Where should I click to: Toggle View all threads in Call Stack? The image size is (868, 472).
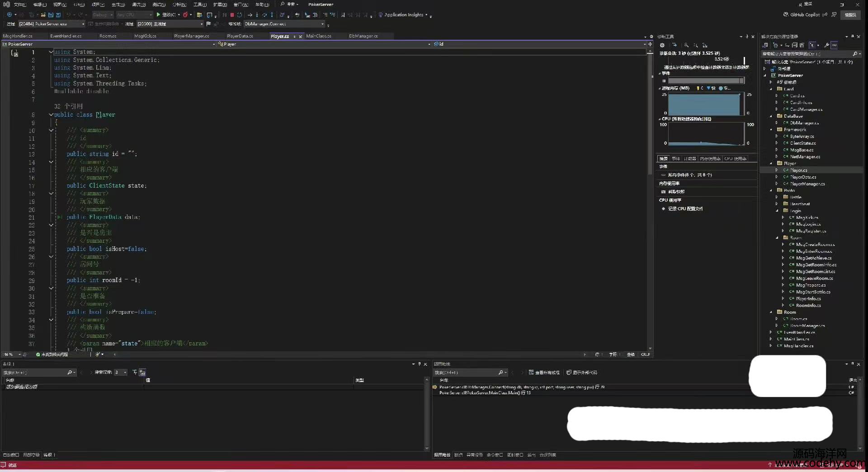(x=545, y=373)
